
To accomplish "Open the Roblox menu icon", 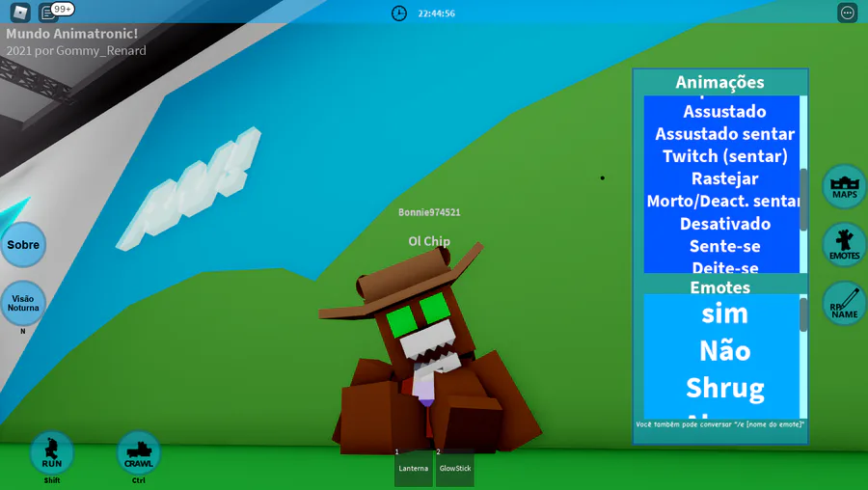I will pyautogui.click(x=20, y=13).
